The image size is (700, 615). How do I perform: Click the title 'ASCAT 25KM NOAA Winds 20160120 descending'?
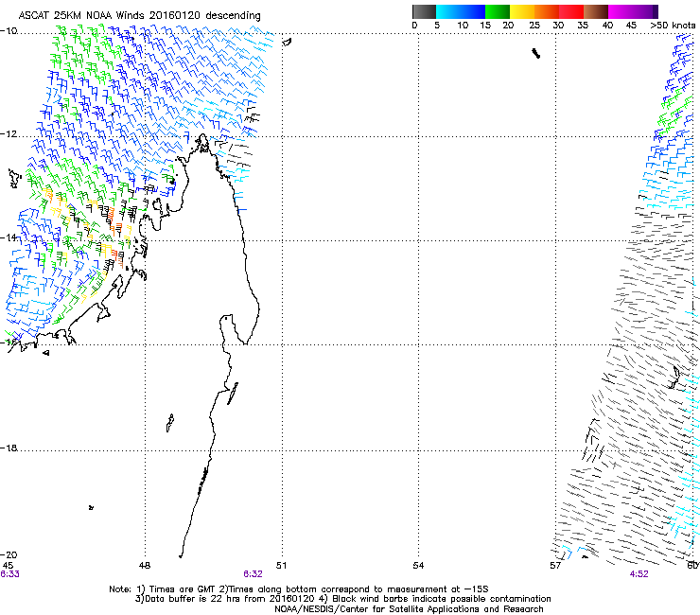pos(139,16)
